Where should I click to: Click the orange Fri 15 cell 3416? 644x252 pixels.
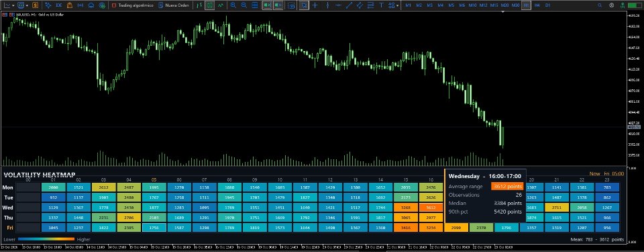pos(406,227)
